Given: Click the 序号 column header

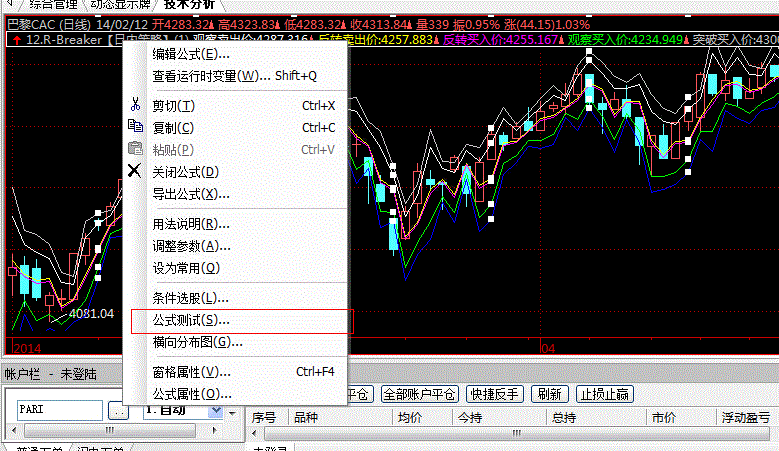Looking at the screenshot, I should pos(264,418).
